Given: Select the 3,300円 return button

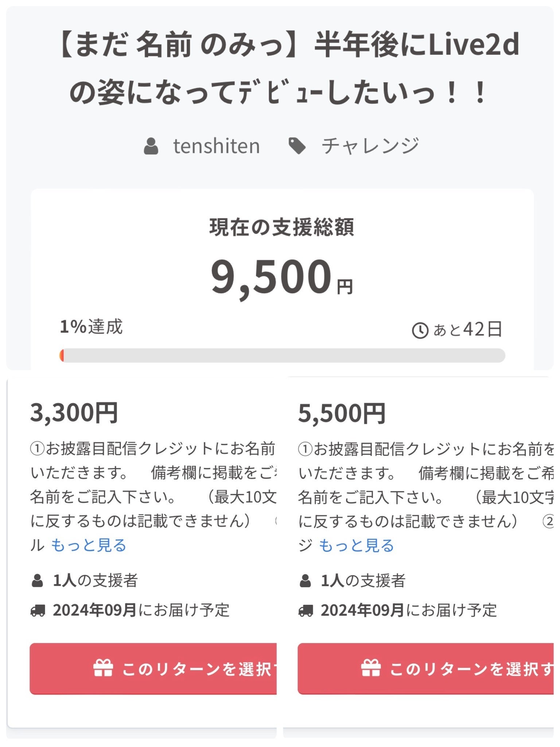Looking at the screenshot, I should pyautogui.click(x=153, y=669).
